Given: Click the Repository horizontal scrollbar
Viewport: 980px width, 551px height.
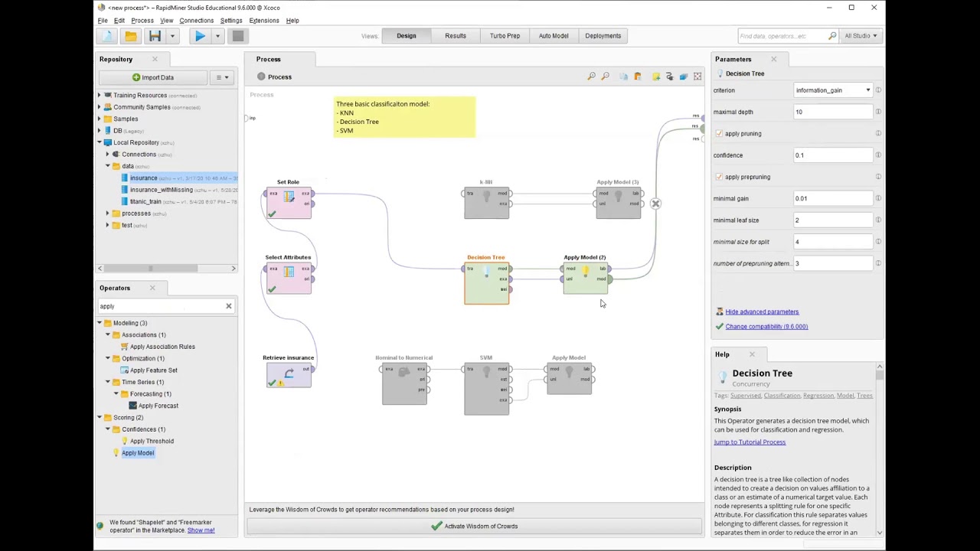Looking at the screenshot, I should [166, 269].
